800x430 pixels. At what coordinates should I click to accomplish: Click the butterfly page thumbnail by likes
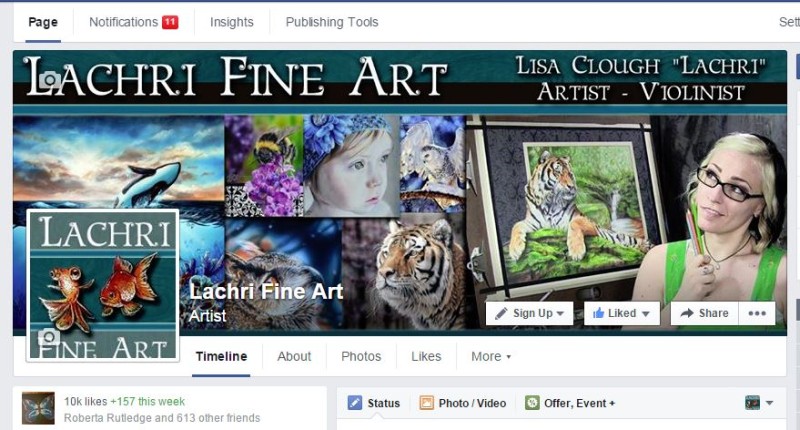(x=38, y=408)
